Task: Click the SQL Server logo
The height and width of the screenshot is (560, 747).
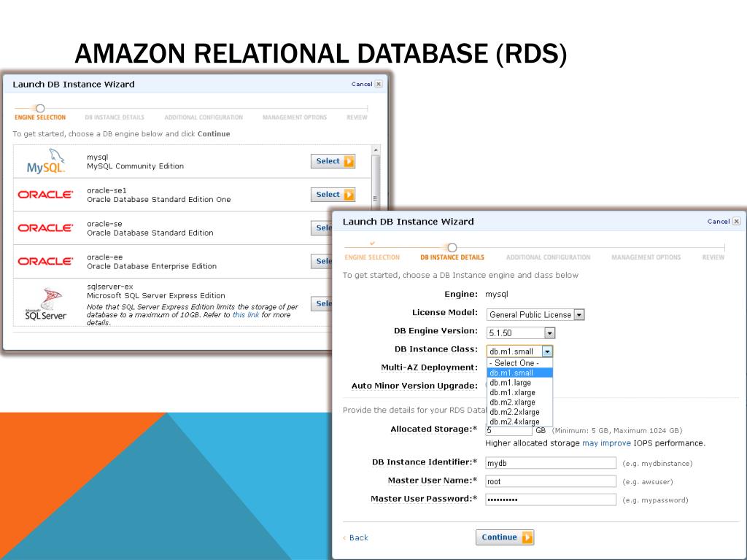Action: click(46, 304)
